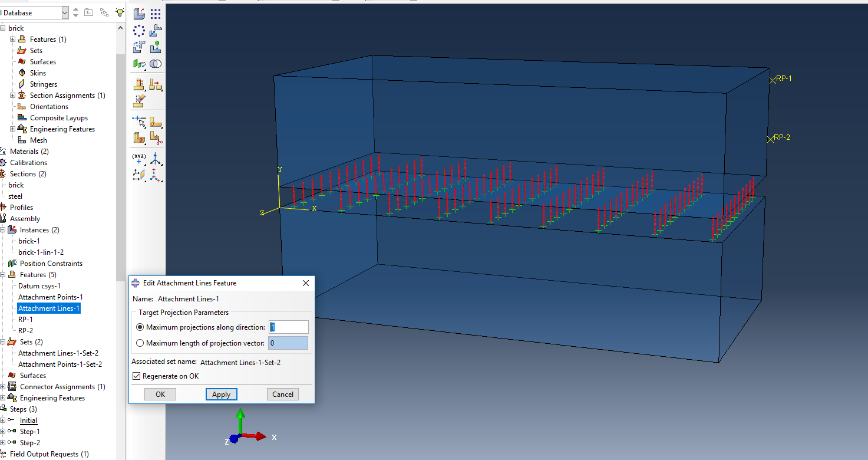Select the Create Datum CSYS tool
The width and height of the screenshot is (868, 460).
[156, 175]
